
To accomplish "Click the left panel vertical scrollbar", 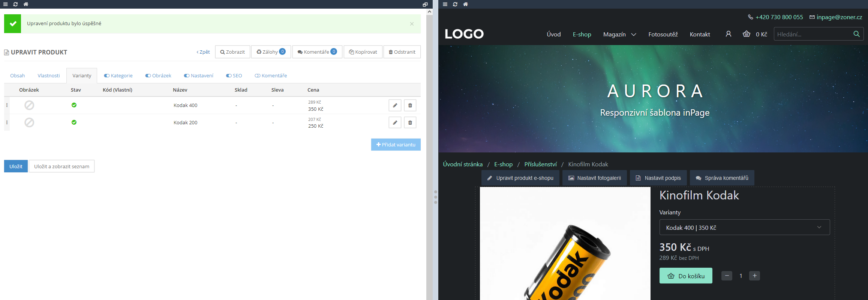I will pyautogui.click(x=429, y=150).
